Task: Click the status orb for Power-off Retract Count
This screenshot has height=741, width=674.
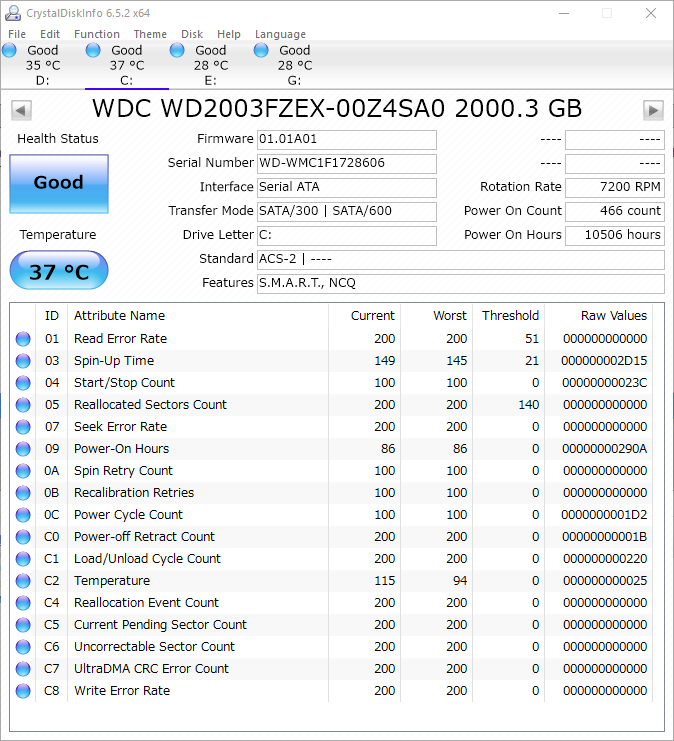Action: (23, 537)
